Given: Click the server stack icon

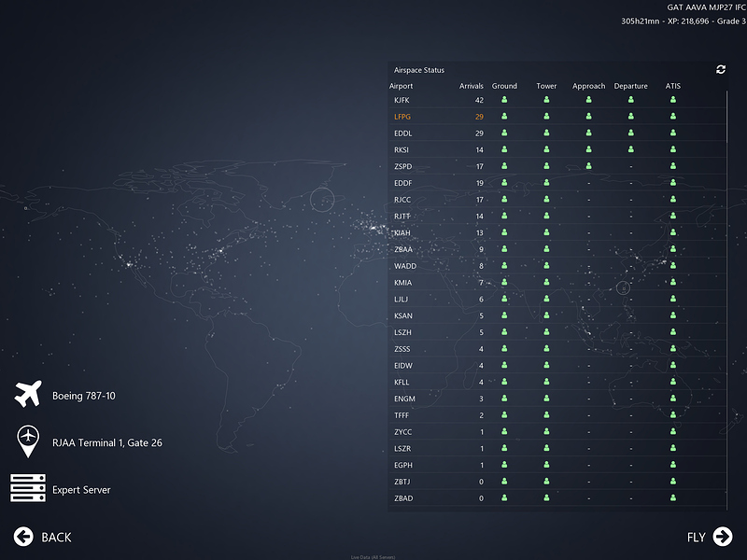Looking at the screenshot, I should coord(28,488).
